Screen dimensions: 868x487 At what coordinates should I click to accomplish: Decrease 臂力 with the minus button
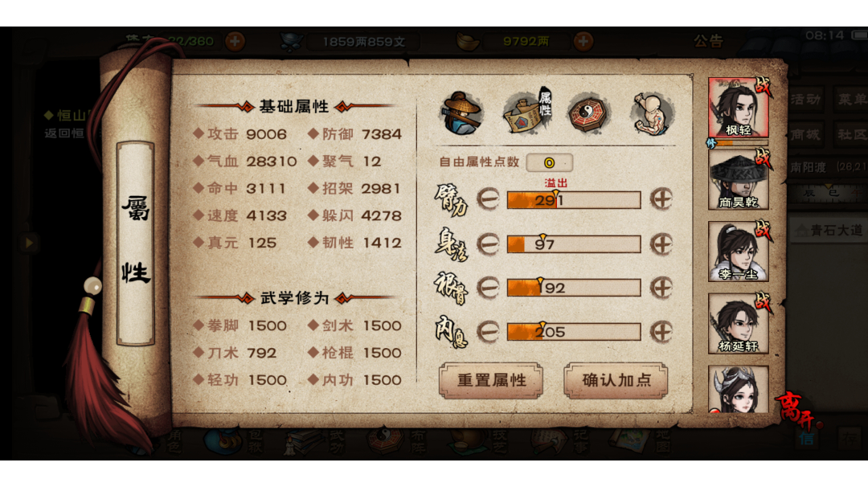coord(488,199)
